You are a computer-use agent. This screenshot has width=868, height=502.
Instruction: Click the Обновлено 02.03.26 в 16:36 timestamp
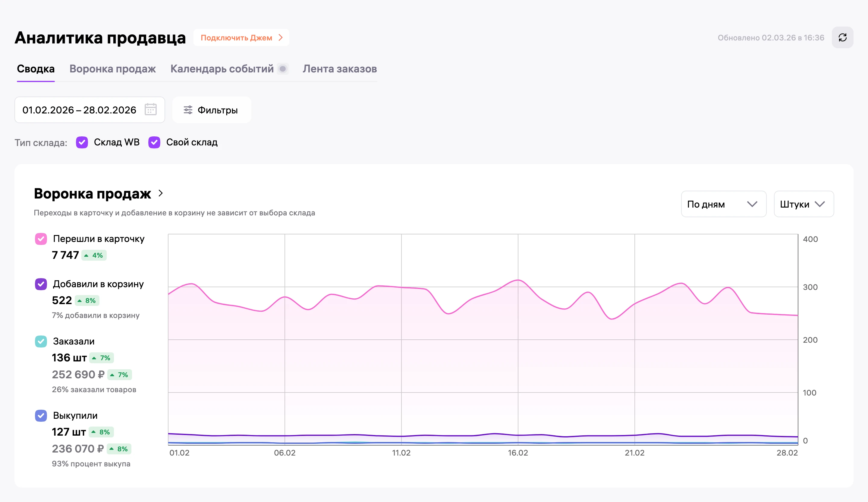click(771, 38)
